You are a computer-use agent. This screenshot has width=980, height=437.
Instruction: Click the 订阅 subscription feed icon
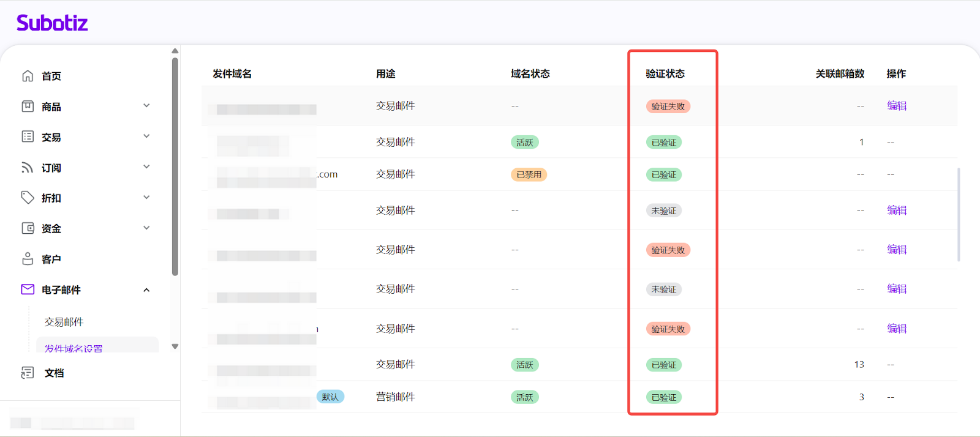click(x=28, y=167)
